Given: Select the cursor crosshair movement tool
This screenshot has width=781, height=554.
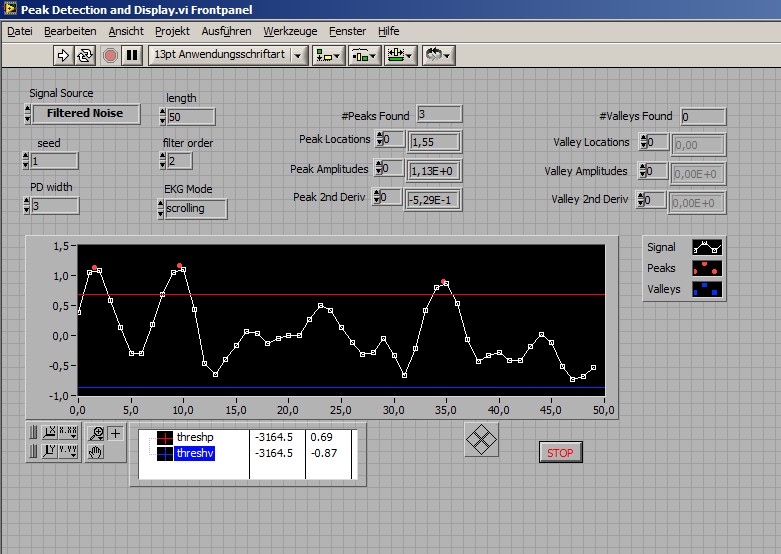Looking at the screenshot, I should pyautogui.click(x=116, y=433).
